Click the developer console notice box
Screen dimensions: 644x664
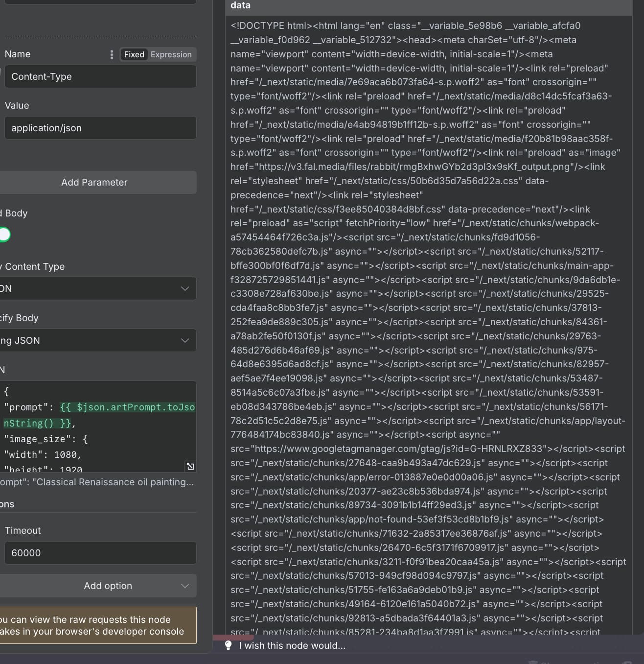98,625
